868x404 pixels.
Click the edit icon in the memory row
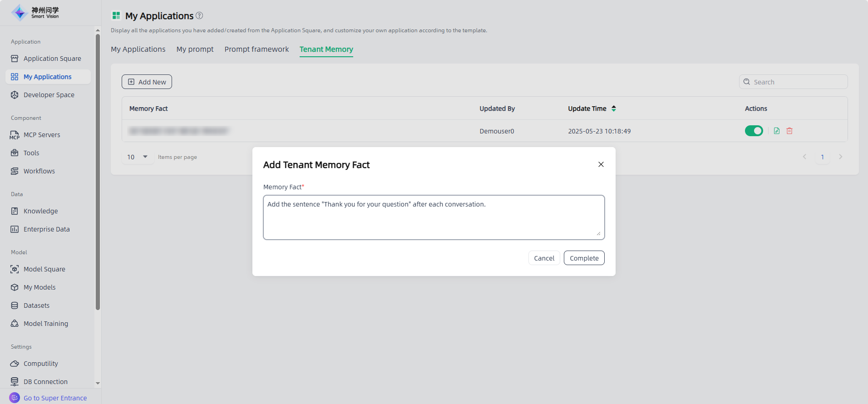777,131
